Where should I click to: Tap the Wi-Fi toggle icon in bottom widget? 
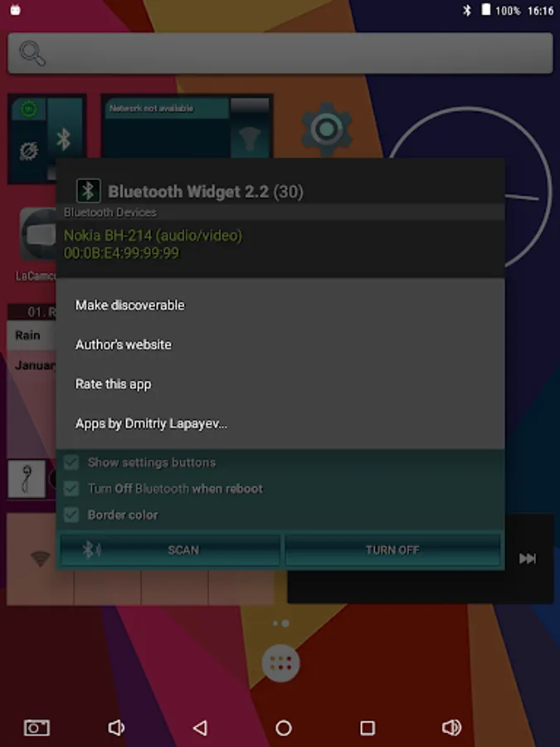41,558
